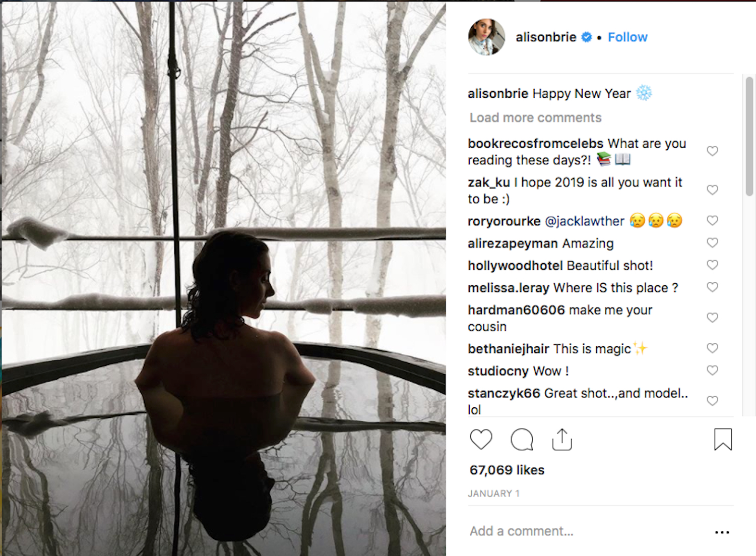
Task: Open the @jacklawther mention
Action: (585, 221)
